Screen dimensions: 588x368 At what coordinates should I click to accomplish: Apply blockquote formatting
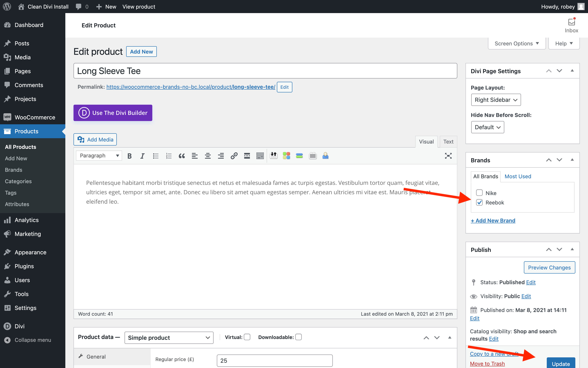tap(182, 156)
